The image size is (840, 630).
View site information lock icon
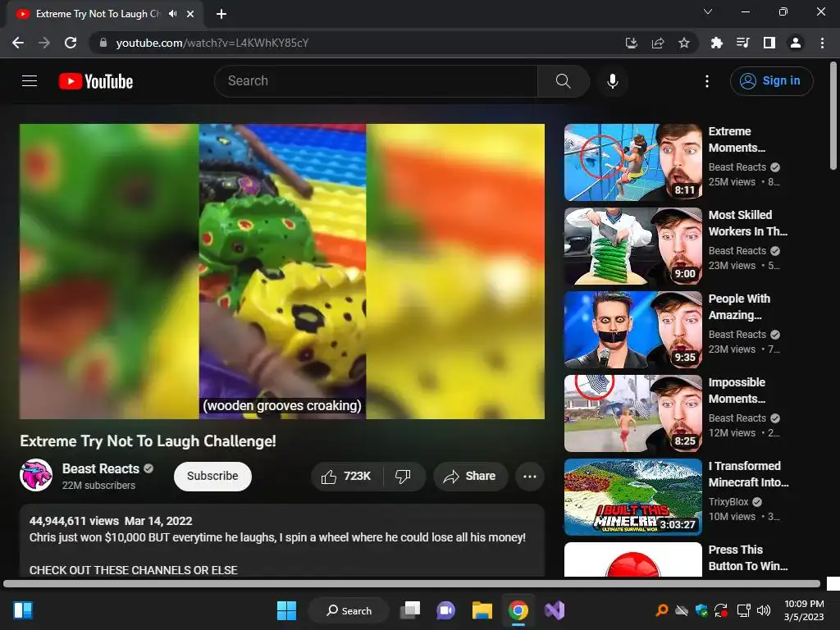pyautogui.click(x=103, y=43)
